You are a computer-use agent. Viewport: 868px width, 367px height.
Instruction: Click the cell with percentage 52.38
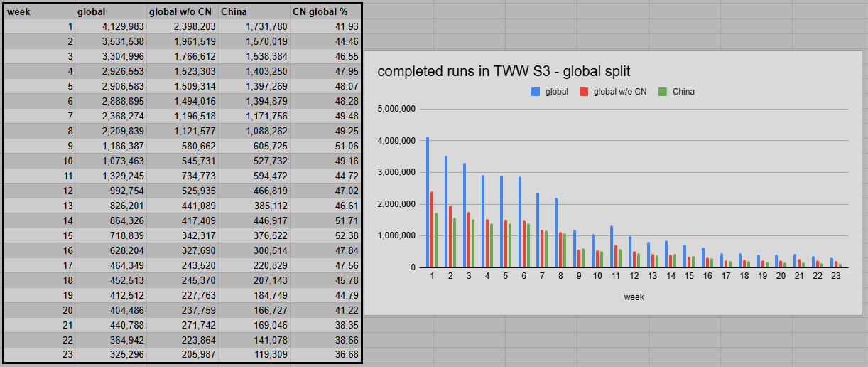(325, 235)
